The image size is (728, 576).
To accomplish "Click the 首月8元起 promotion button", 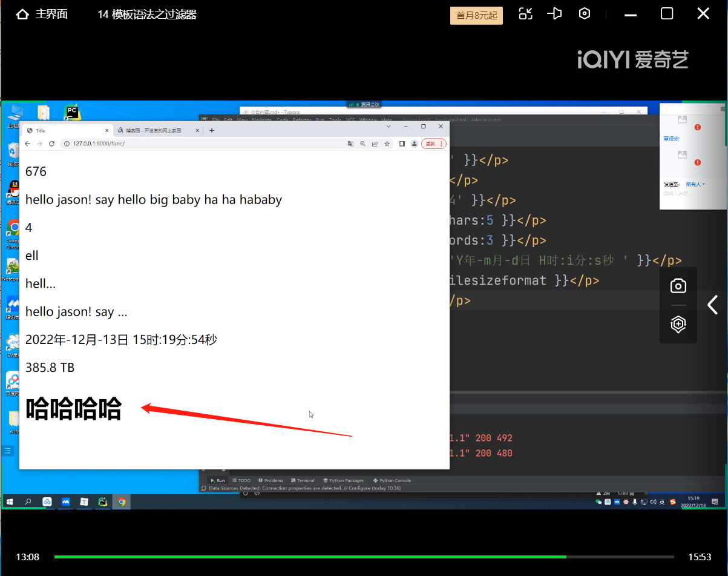I will tap(476, 15).
